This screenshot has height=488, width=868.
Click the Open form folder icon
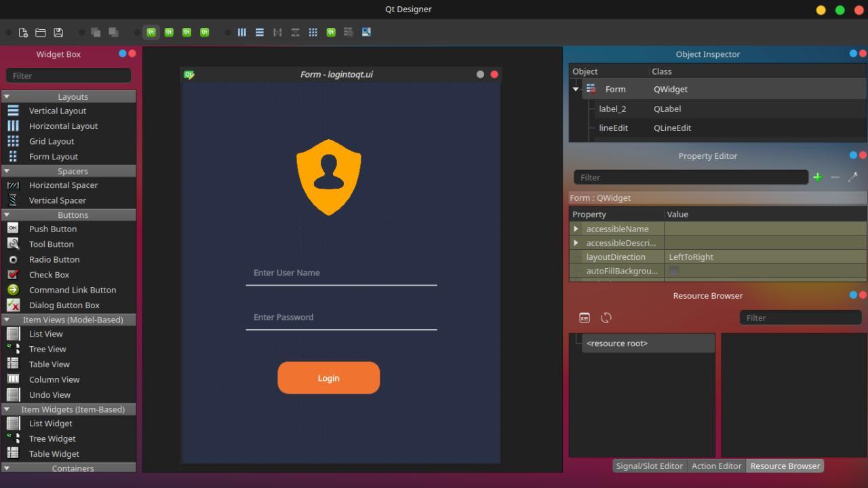pyautogui.click(x=41, y=32)
